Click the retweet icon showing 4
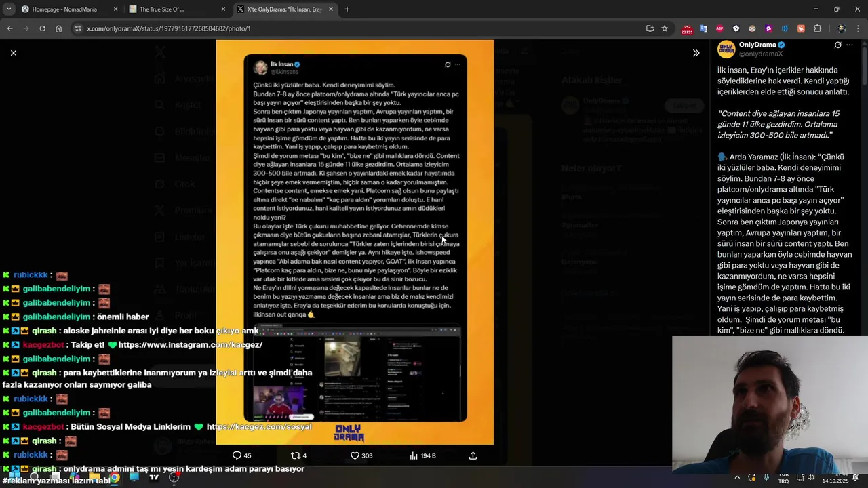Screen dimensions: 868x488 298,455
